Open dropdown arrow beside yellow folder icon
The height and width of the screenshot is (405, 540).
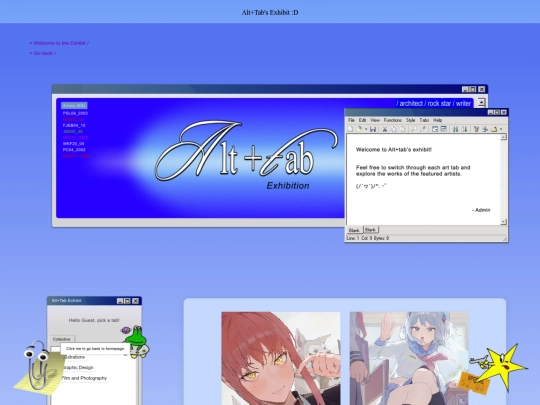tap(501, 129)
